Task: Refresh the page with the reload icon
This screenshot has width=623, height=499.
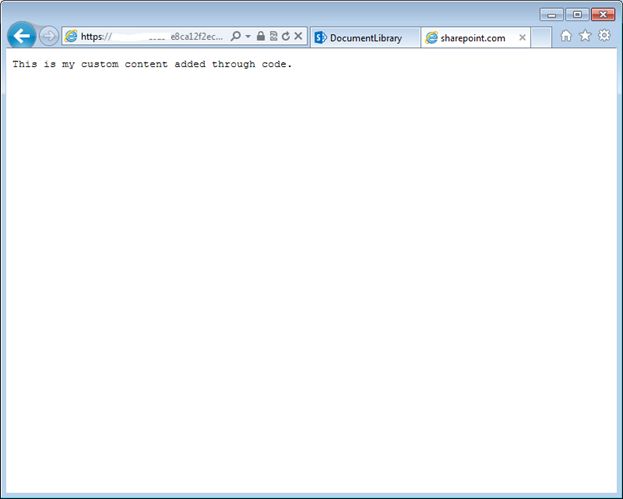Action: [x=286, y=36]
